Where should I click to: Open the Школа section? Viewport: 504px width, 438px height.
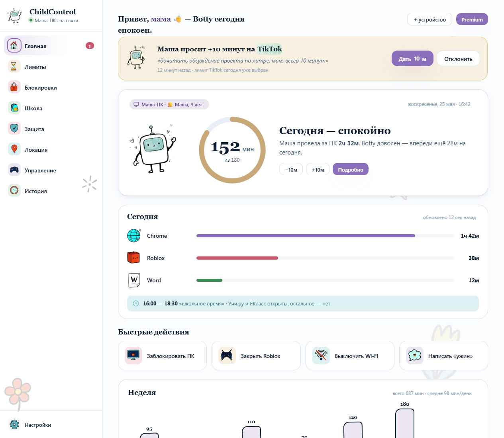click(x=51, y=108)
